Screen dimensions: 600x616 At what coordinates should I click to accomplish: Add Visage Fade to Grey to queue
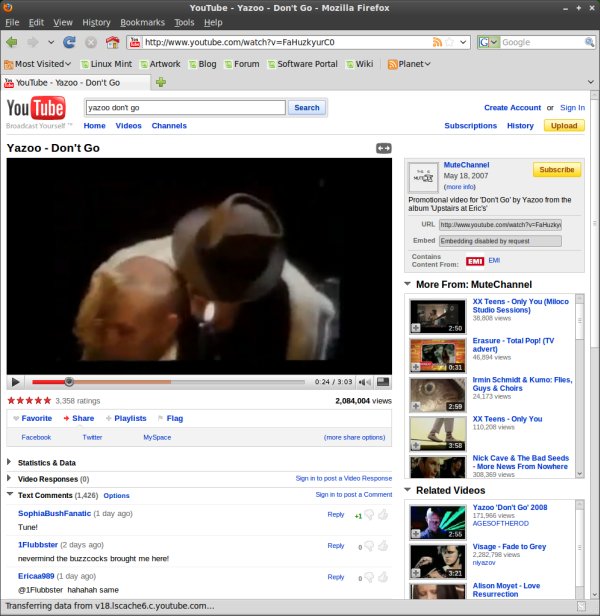pyautogui.click(x=416, y=573)
